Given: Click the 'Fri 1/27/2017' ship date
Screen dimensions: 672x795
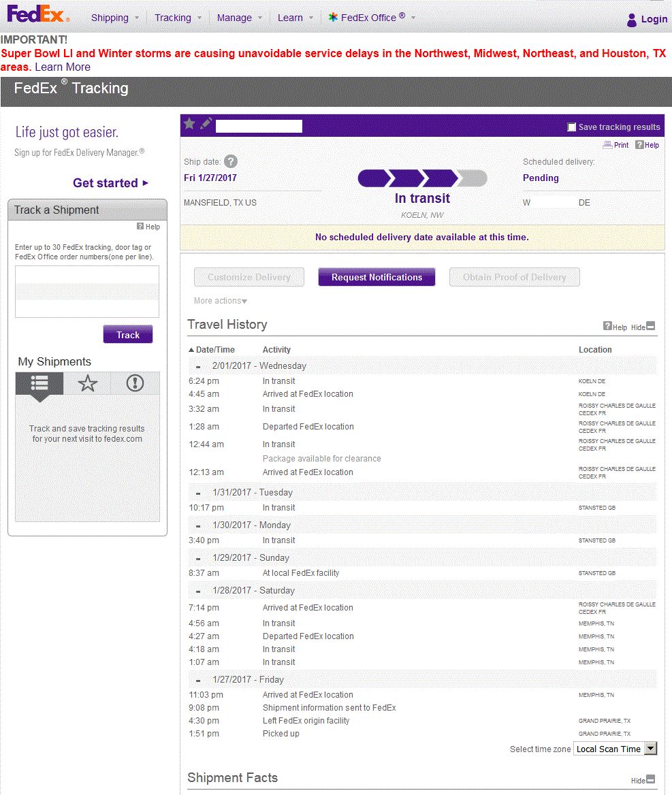Looking at the screenshot, I should click(x=210, y=178).
